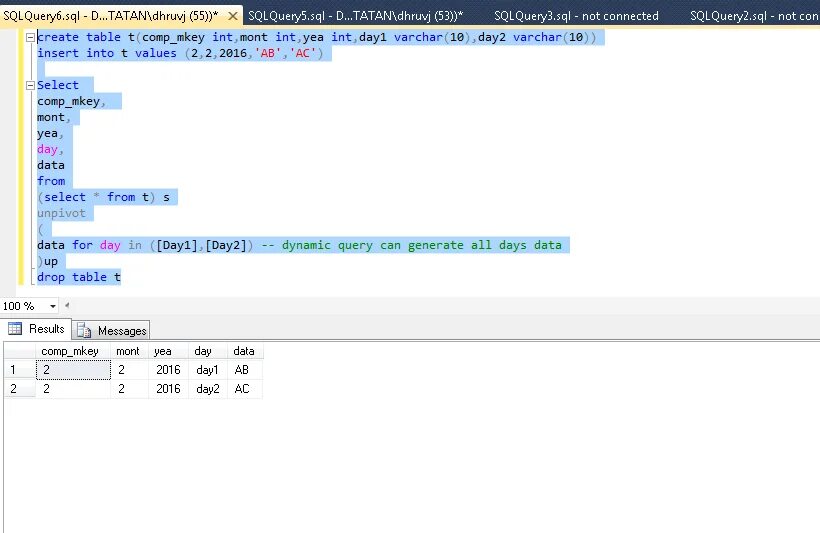Image resolution: width=820 pixels, height=533 pixels.
Task: Select the comp_mkey column header
Action: 73,351
